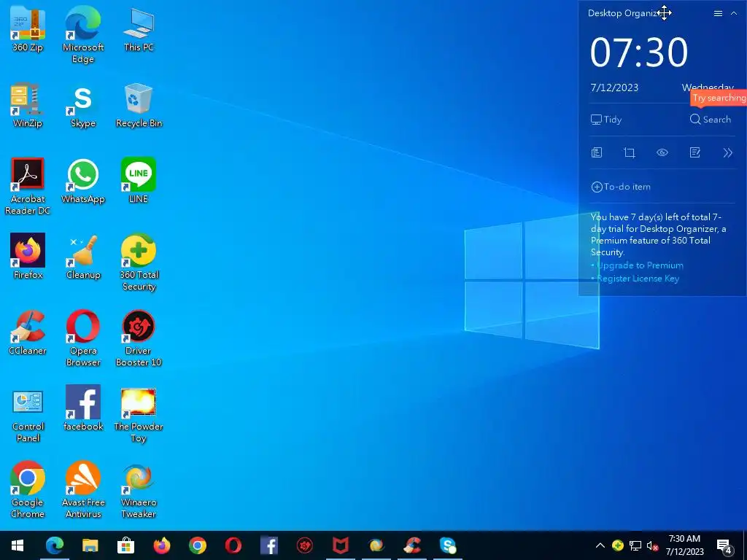Select The Powder Toy desktop shortcut

tap(139, 414)
